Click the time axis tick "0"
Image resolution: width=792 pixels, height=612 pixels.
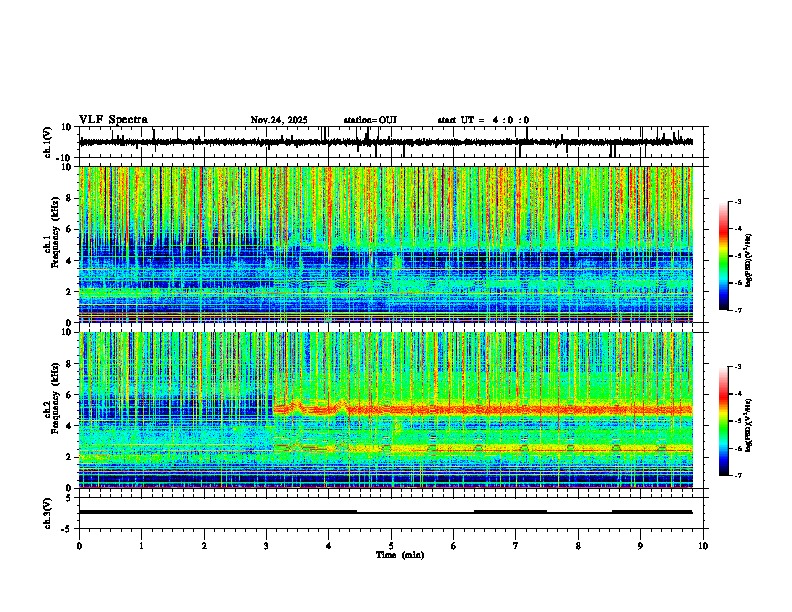(x=79, y=546)
